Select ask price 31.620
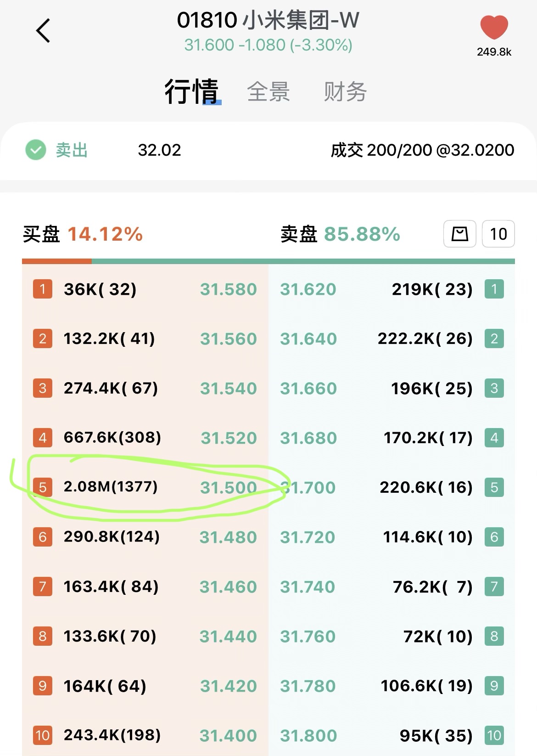The image size is (537, 756). pos(308,289)
